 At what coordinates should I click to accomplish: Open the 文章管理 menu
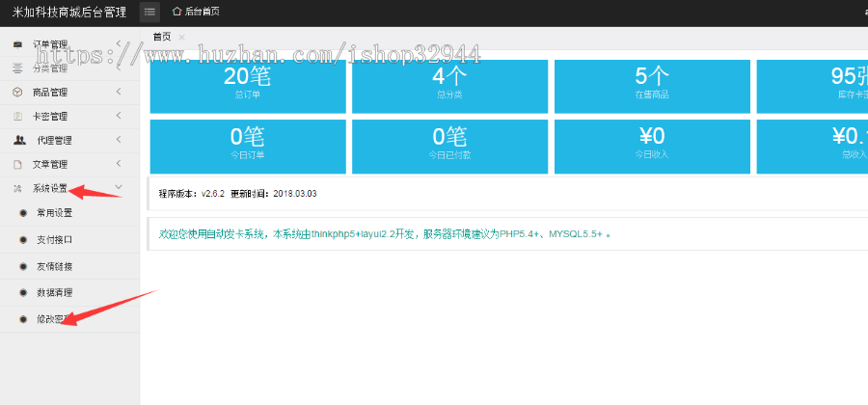click(x=69, y=164)
